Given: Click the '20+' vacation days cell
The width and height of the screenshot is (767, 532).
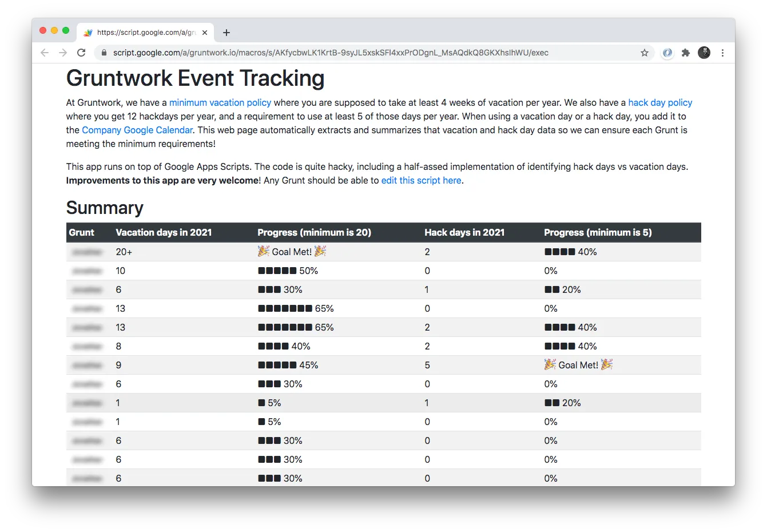Looking at the screenshot, I should (x=124, y=252).
